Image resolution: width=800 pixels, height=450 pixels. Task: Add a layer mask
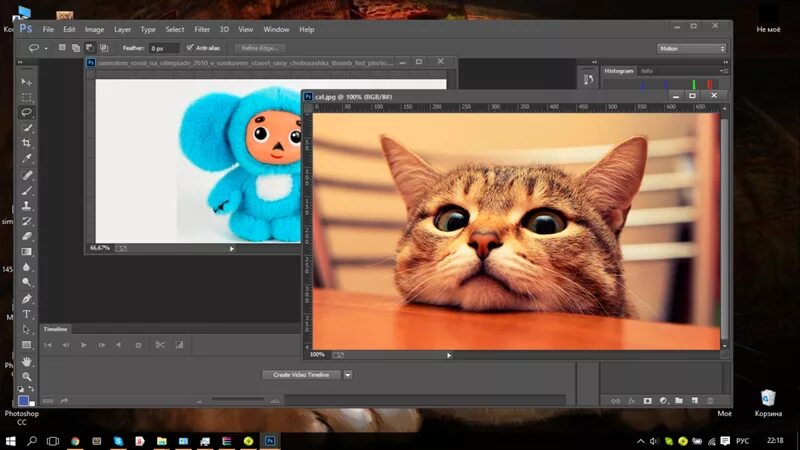click(x=647, y=401)
